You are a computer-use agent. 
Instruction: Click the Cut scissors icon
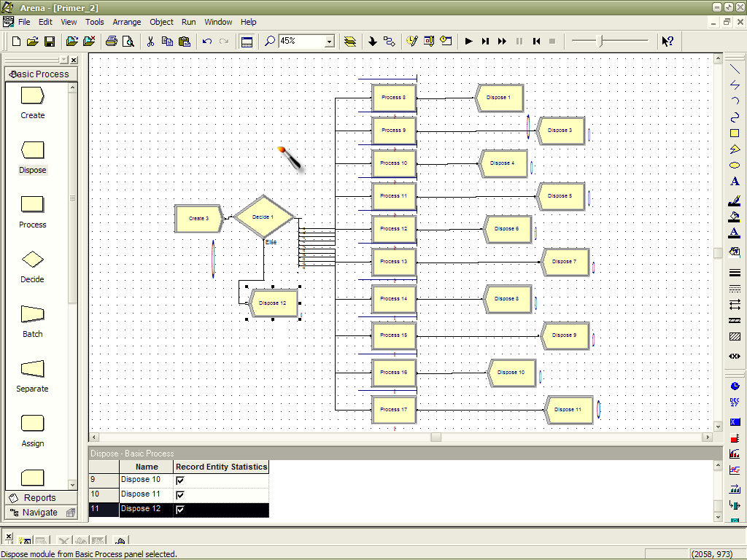[x=150, y=42]
